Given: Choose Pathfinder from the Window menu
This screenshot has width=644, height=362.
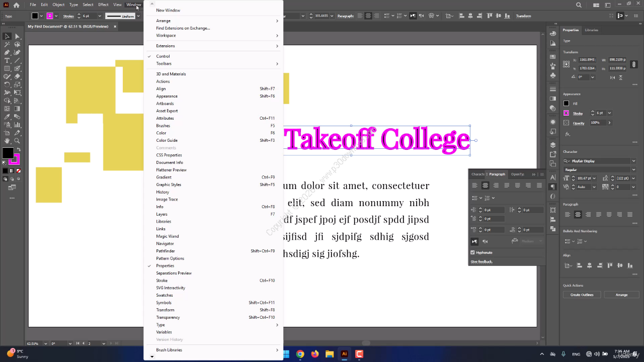Looking at the screenshot, I should coord(166,251).
